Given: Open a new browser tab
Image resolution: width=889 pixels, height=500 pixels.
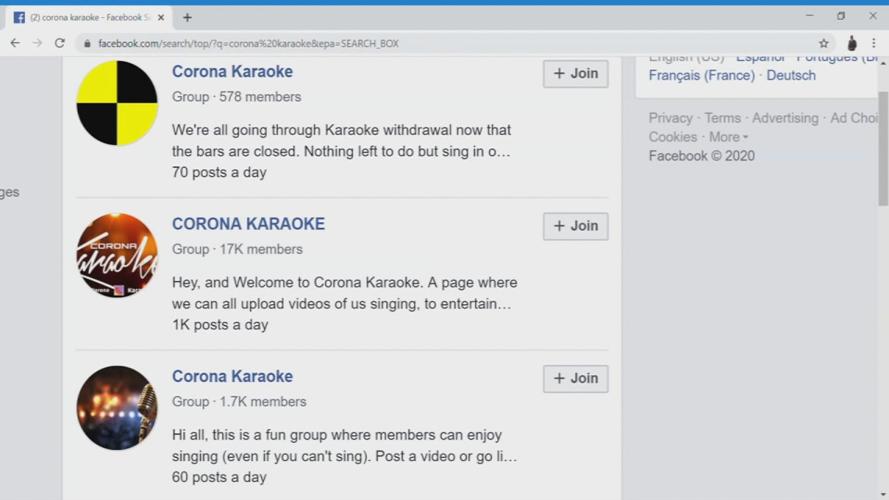Looking at the screenshot, I should pyautogui.click(x=187, y=18).
